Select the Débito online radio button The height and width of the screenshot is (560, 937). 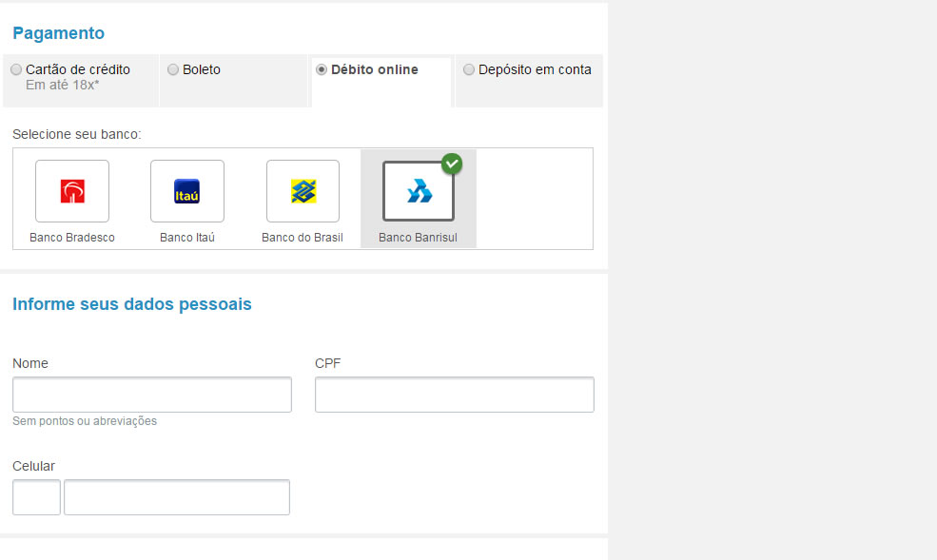322,69
